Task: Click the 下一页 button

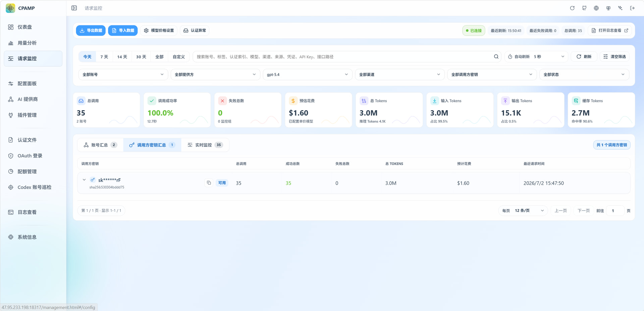Action: (584, 210)
